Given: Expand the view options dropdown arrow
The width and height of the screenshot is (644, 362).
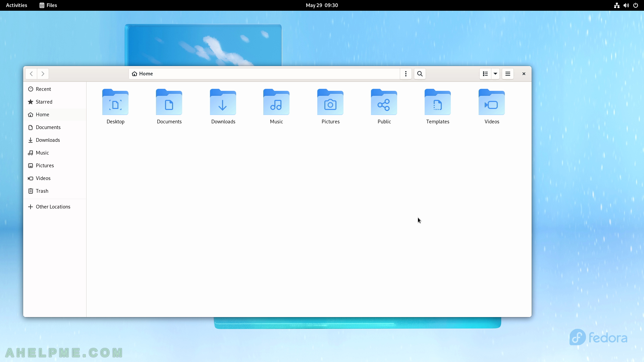Looking at the screenshot, I should (x=495, y=74).
